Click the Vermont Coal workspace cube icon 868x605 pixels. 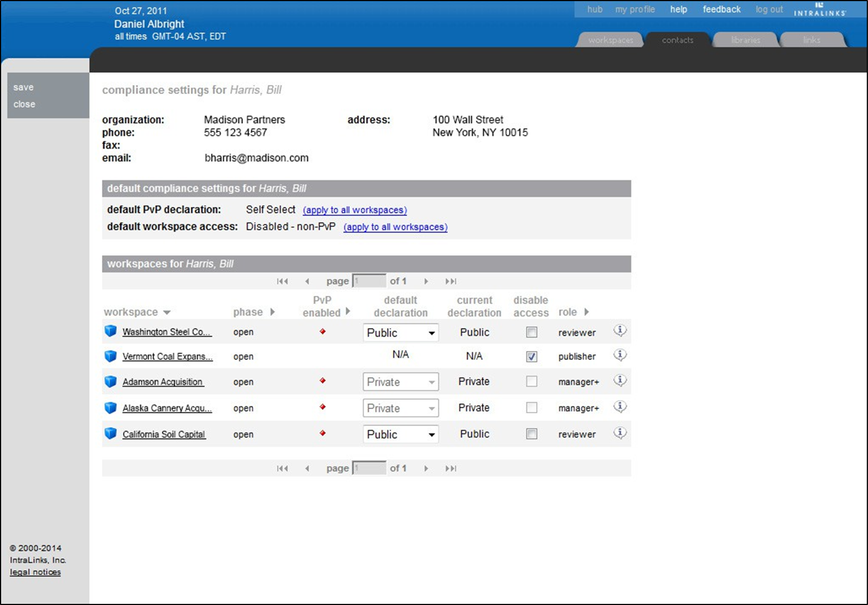click(110, 356)
